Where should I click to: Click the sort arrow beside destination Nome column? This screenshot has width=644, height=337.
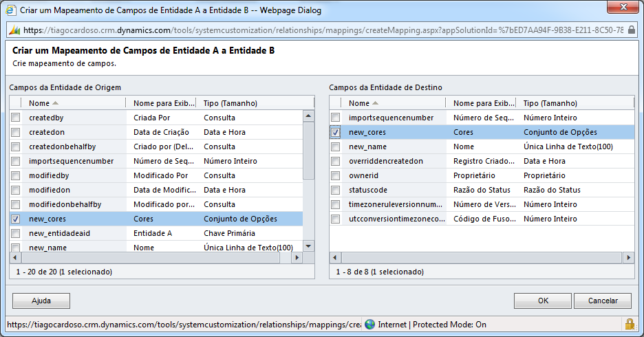coord(375,103)
